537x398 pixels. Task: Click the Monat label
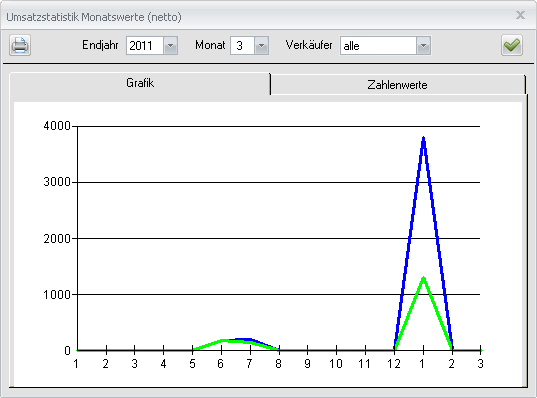click(210, 45)
